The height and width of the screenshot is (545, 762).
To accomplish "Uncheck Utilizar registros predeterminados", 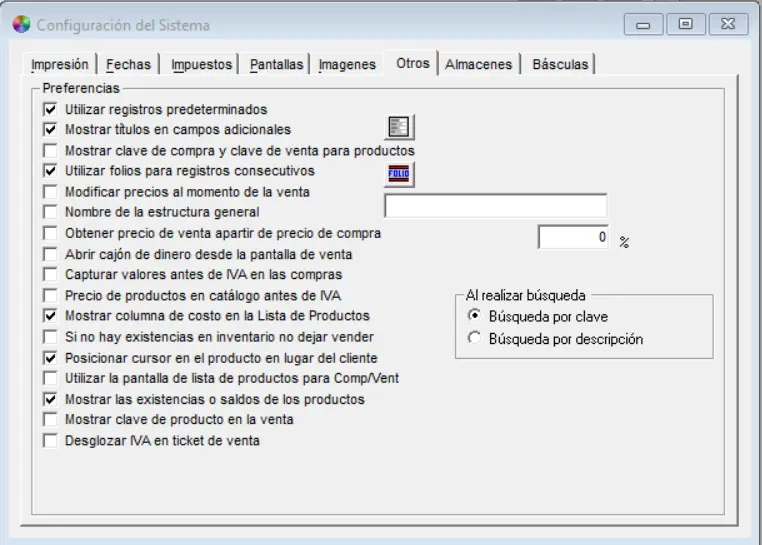I will [x=50, y=109].
